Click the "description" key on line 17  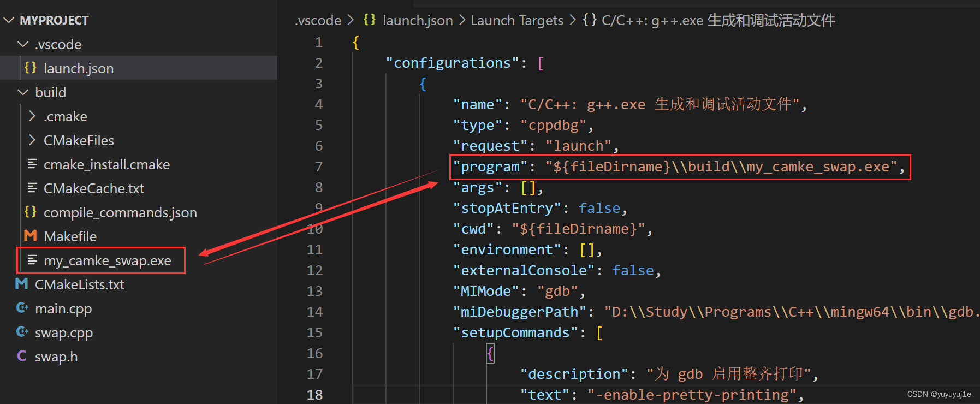[x=574, y=374]
